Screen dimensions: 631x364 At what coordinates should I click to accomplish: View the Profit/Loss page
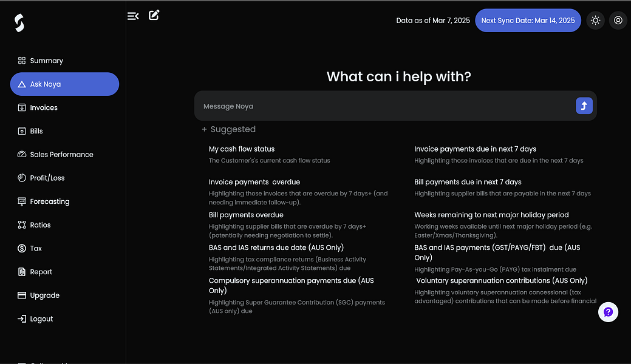46,177
